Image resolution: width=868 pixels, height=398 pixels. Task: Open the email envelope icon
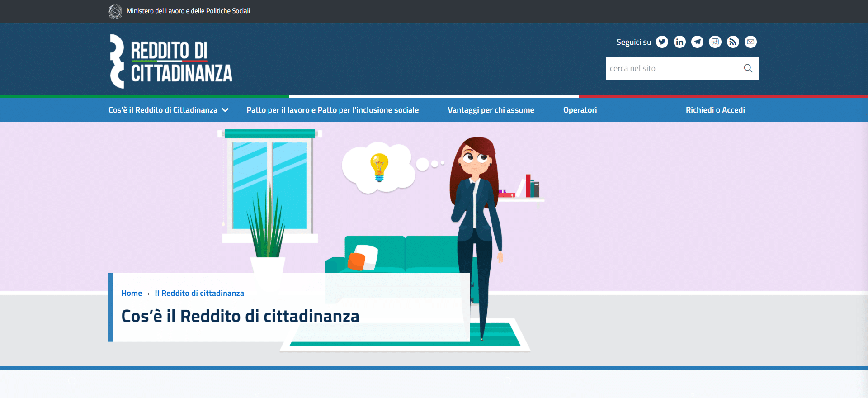tap(750, 42)
